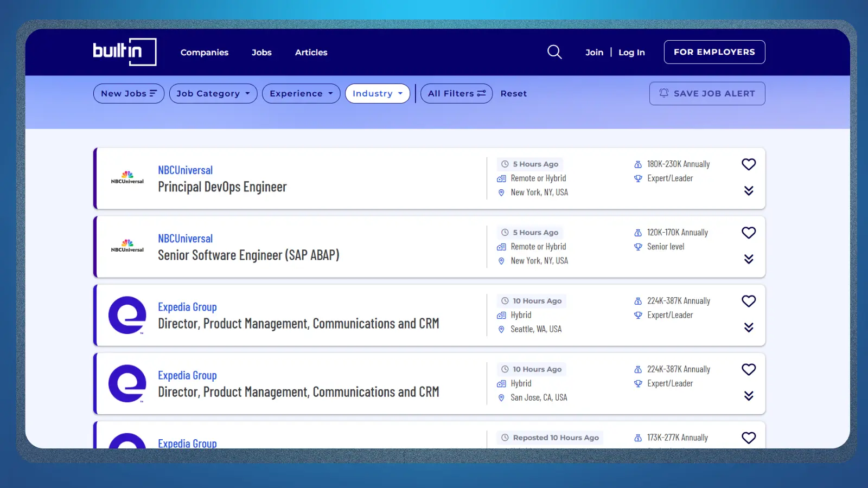
Task: Open the Job Category dropdown
Action: click(213, 93)
